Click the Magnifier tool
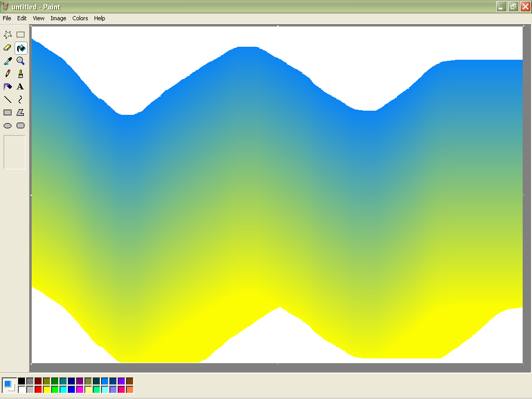Image resolution: width=532 pixels, height=399 pixels. click(20, 61)
